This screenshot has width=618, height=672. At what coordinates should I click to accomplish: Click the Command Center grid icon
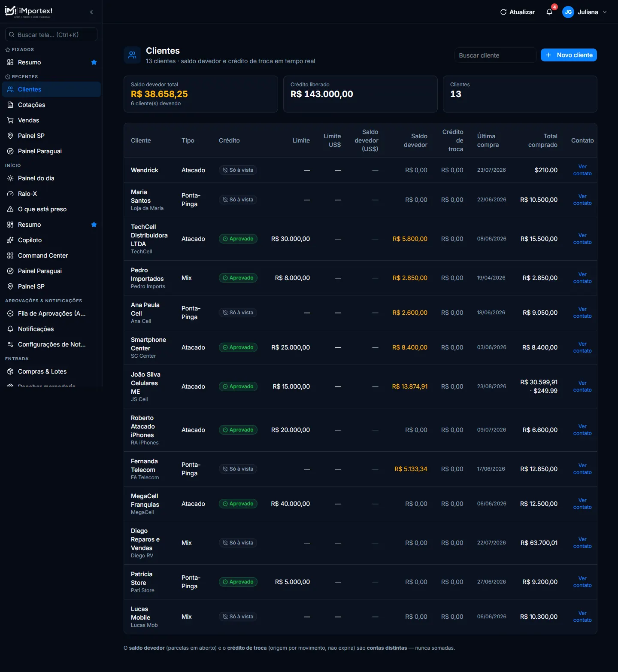10,255
